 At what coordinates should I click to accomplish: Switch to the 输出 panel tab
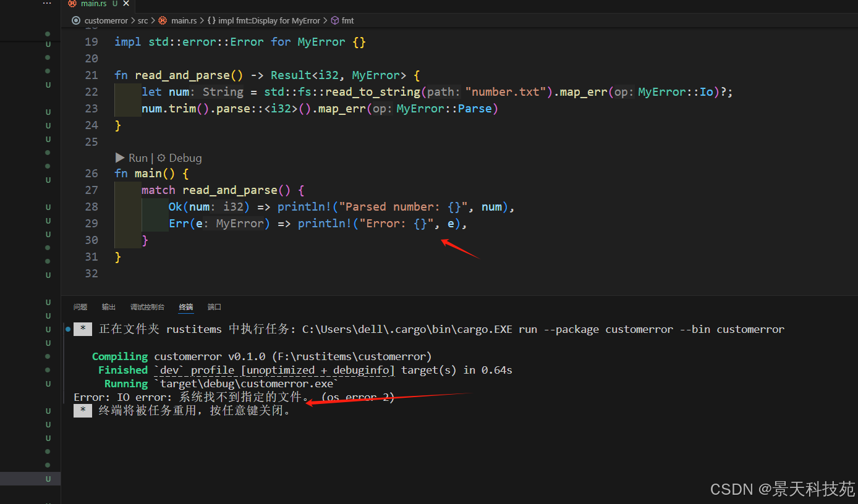click(x=109, y=307)
